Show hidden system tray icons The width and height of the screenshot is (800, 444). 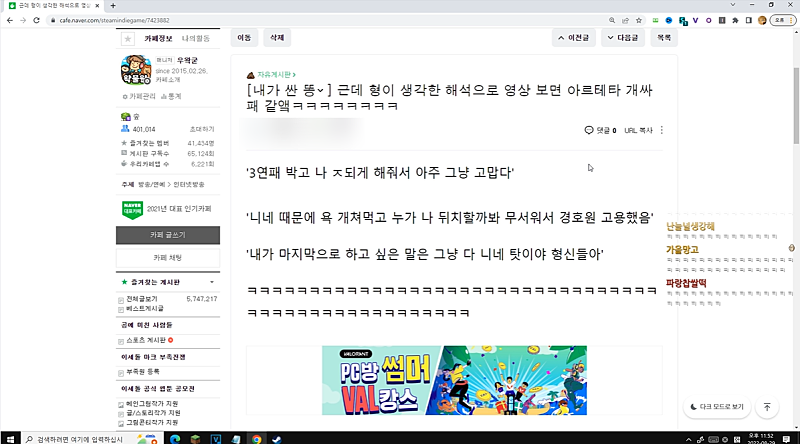pyautogui.click(x=688, y=439)
